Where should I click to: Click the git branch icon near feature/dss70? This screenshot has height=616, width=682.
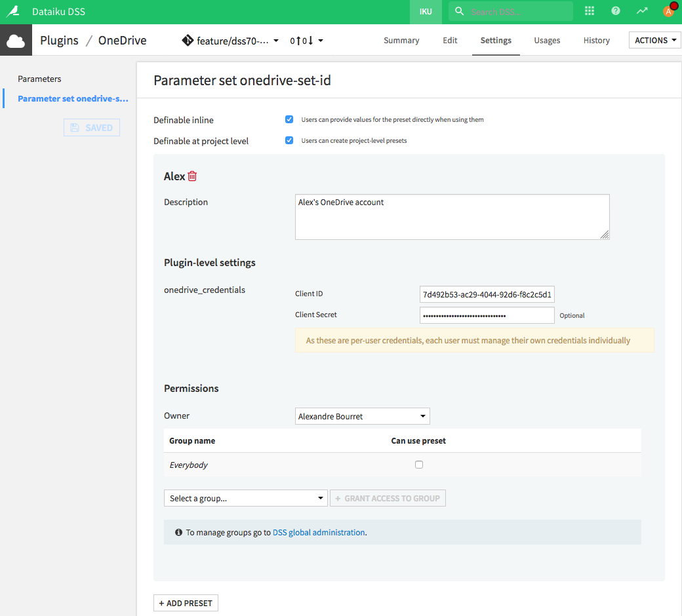pos(187,40)
